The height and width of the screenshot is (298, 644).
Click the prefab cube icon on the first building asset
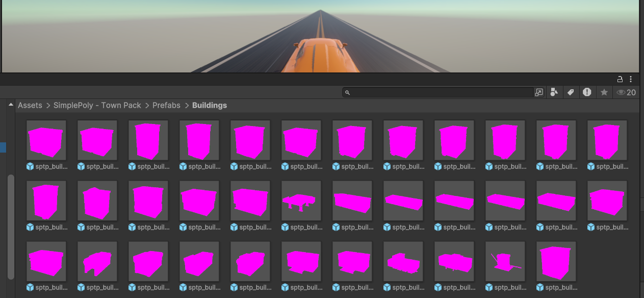point(30,166)
